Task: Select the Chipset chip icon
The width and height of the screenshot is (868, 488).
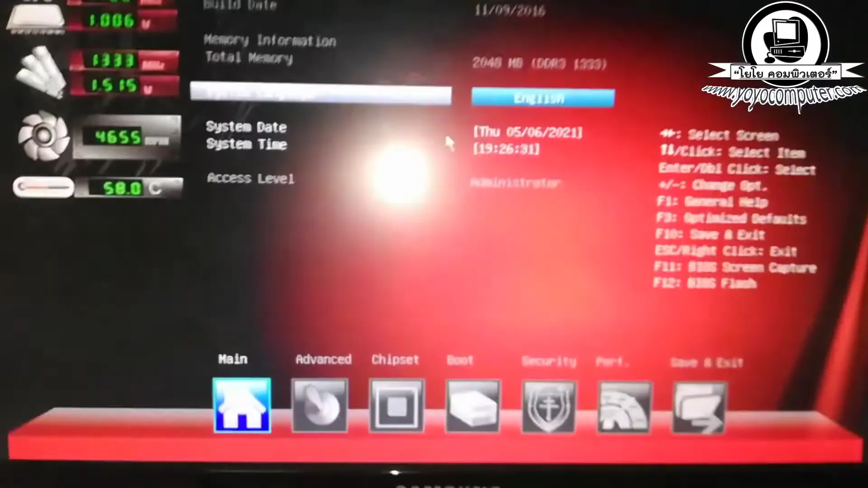Action: point(396,406)
